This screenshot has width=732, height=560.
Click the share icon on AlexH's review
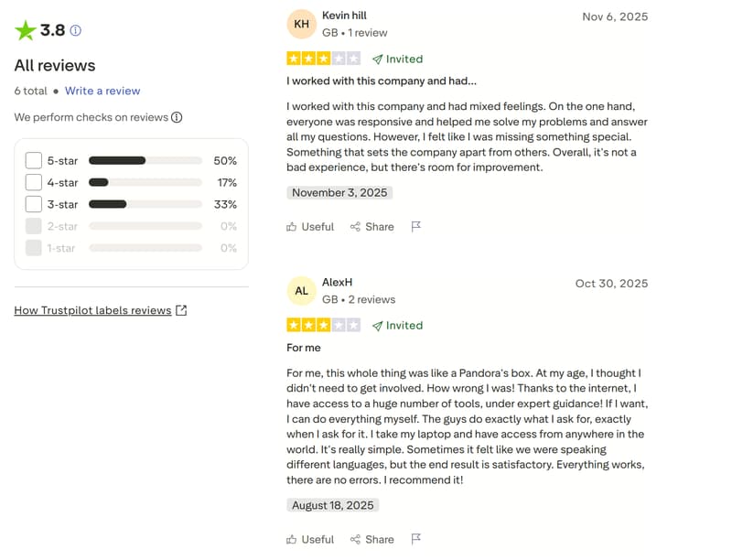coord(355,539)
